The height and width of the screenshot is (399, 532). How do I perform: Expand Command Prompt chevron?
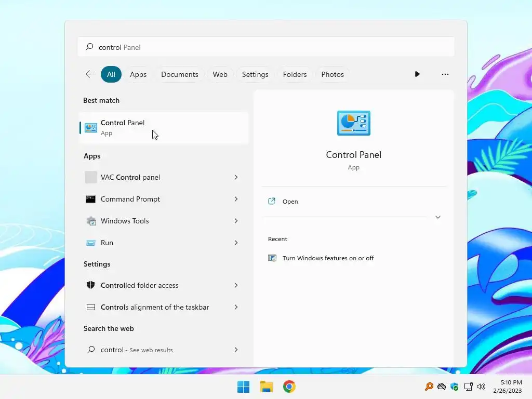tap(236, 199)
